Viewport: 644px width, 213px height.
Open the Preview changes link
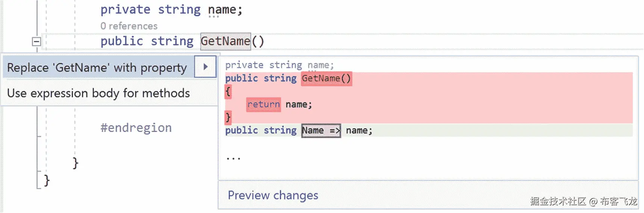coord(273,195)
